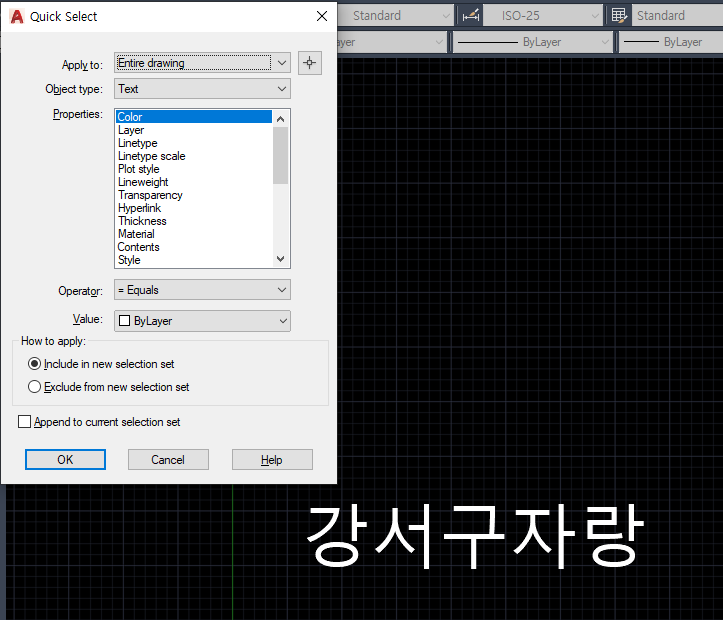
Task: Open the Operator dropdown showing Equals
Action: pyautogui.click(x=202, y=289)
